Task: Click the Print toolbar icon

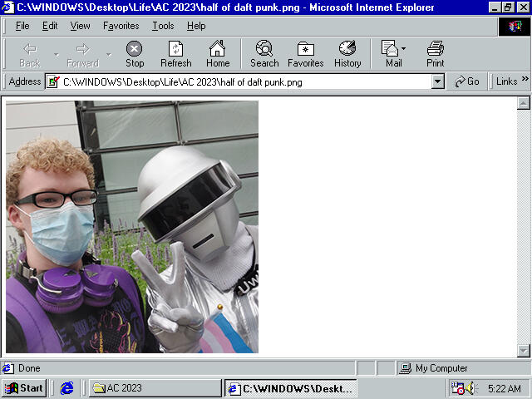Action: 436,49
